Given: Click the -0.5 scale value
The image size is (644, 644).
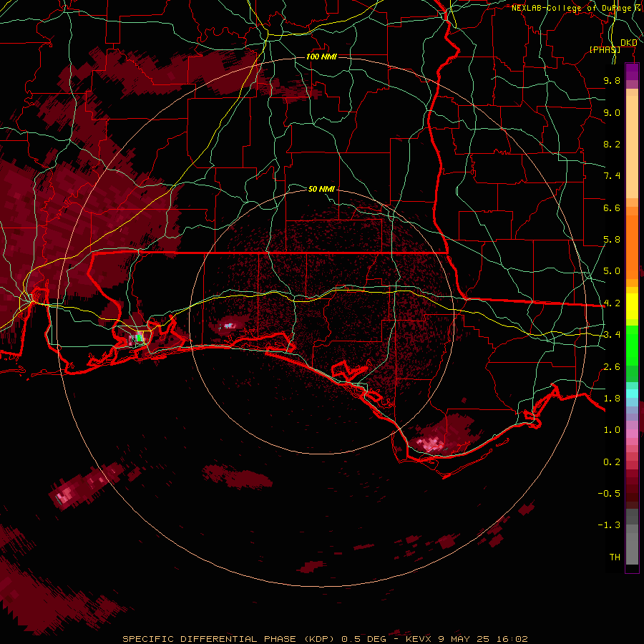Looking at the screenshot, I should 609,493.
